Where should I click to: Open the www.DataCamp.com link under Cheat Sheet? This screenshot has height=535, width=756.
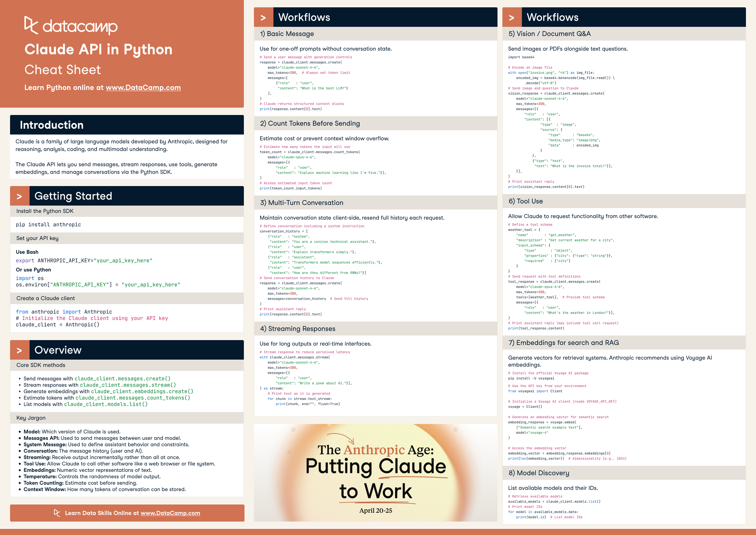point(143,88)
